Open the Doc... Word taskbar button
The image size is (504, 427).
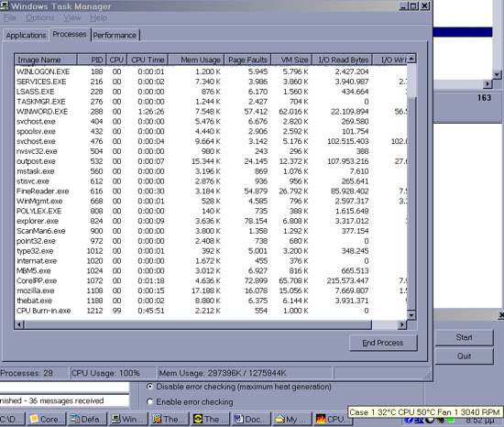click(252, 419)
